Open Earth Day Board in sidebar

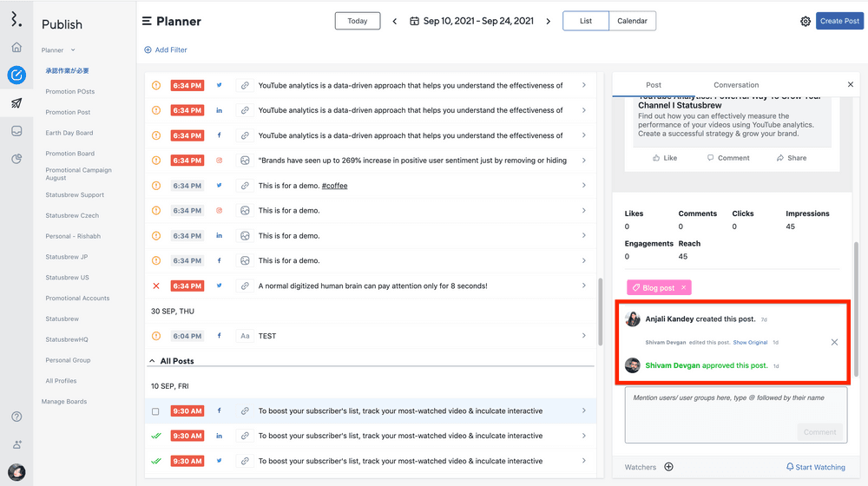click(x=69, y=133)
